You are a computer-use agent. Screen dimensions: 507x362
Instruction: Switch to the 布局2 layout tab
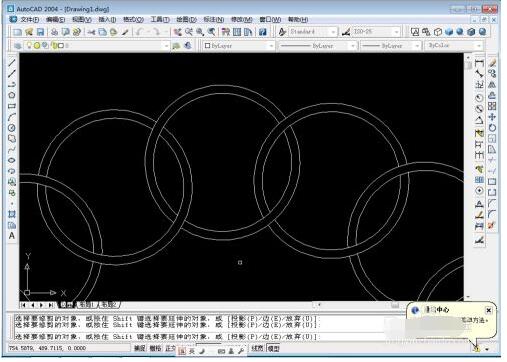click(109, 305)
